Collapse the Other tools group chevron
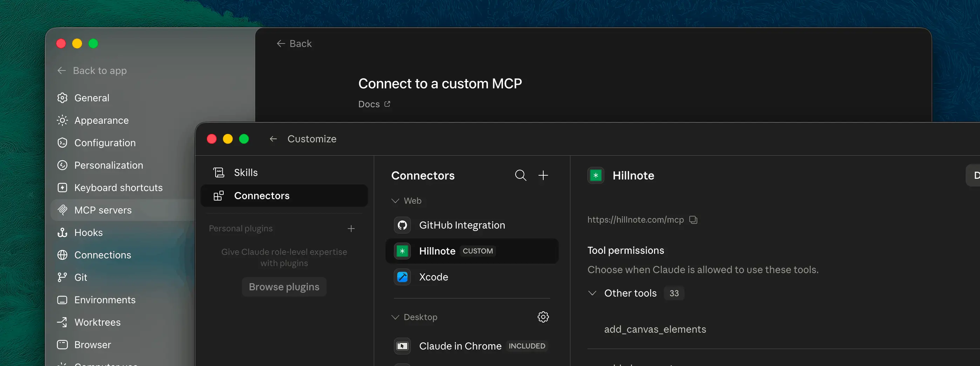 tap(592, 293)
